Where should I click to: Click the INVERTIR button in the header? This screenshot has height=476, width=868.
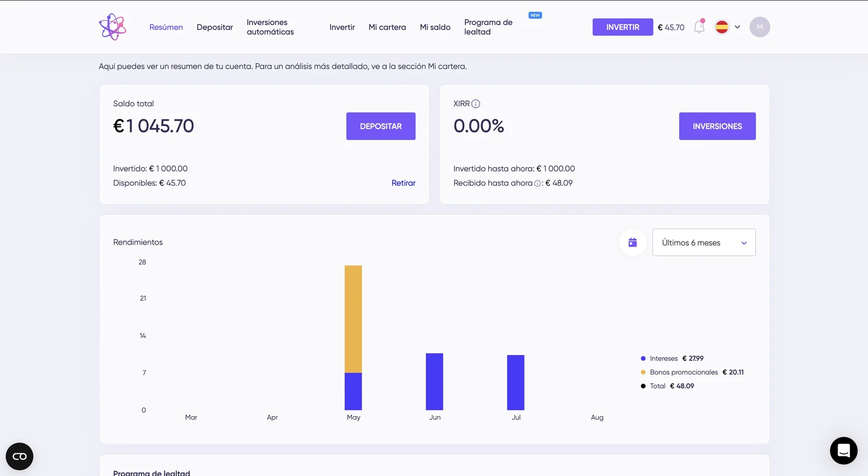623,27
